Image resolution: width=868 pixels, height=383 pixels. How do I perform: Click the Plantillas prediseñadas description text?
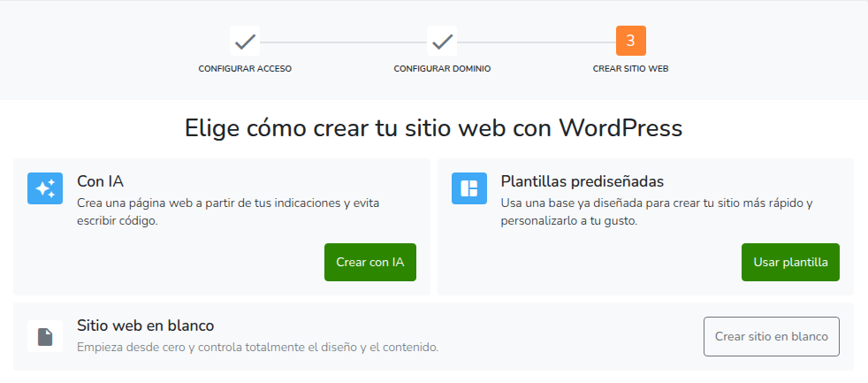656,211
